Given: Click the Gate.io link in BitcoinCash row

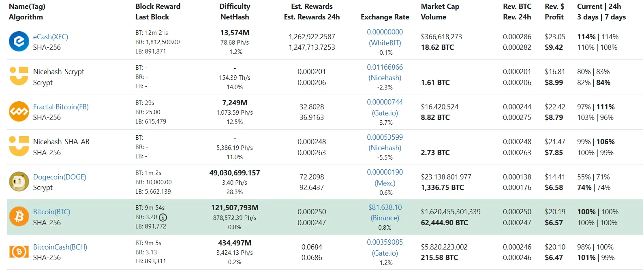Looking at the screenshot, I should point(385,253).
